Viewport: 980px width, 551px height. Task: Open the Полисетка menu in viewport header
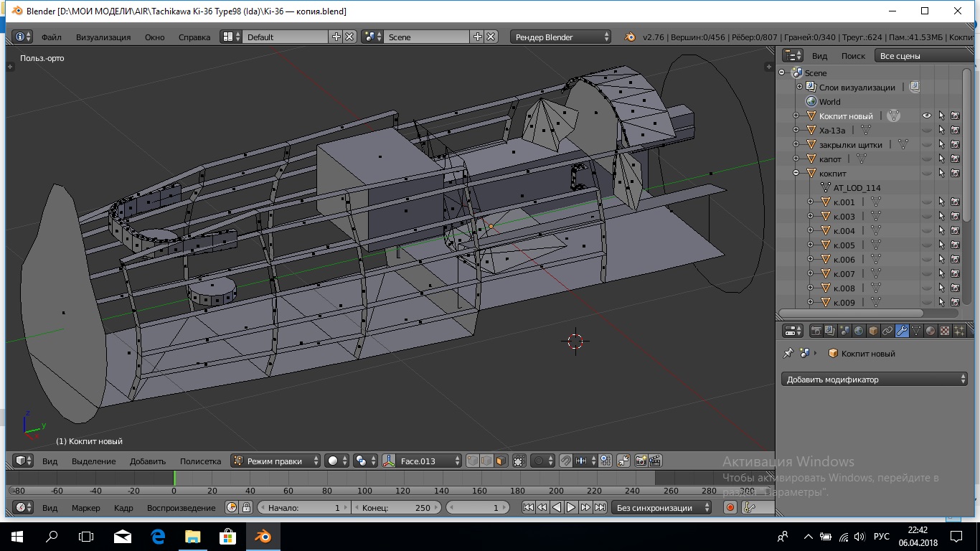(200, 461)
